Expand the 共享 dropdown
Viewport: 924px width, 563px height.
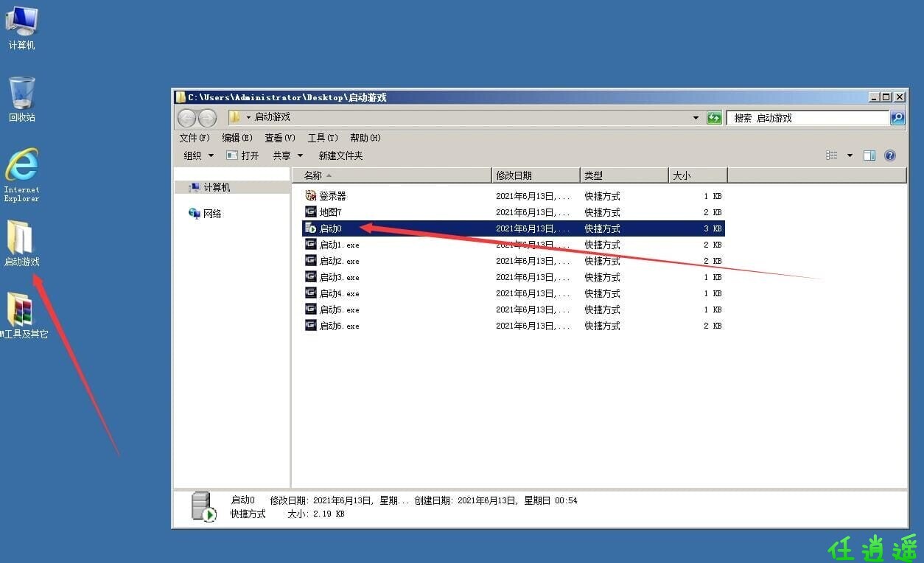287,155
